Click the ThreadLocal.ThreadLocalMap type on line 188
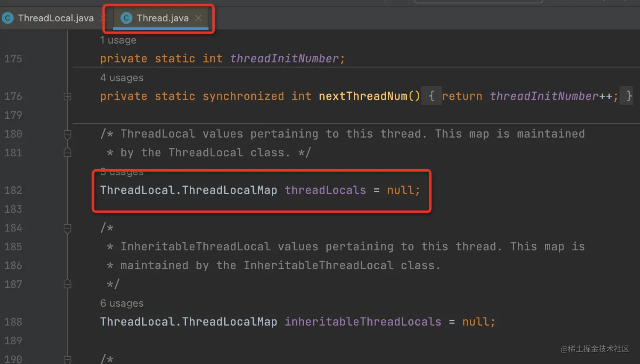Viewport: 640px width, 364px height. click(189, 322)
